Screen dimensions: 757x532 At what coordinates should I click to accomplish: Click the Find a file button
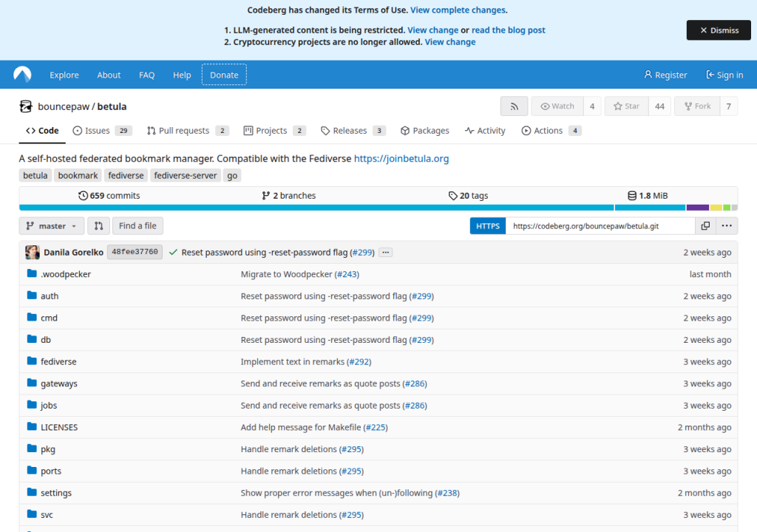138,226
